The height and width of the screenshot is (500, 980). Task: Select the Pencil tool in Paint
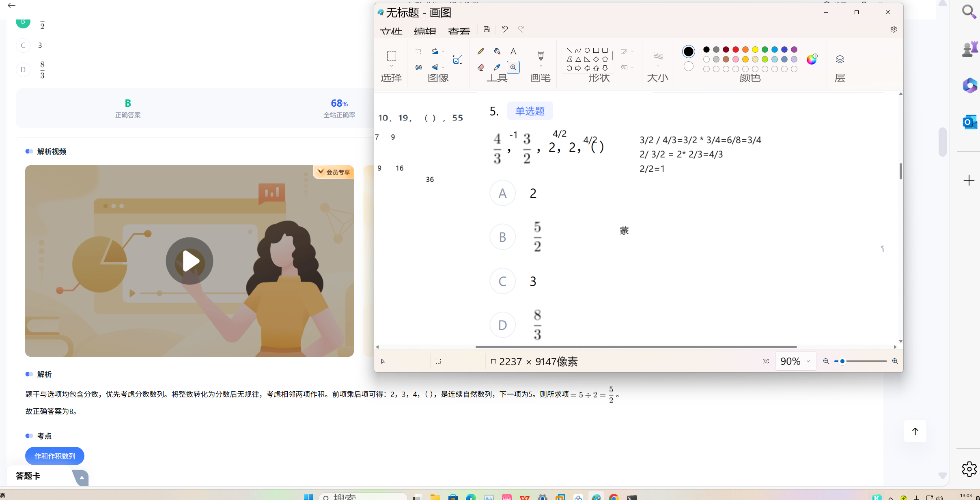coord(481,51)
